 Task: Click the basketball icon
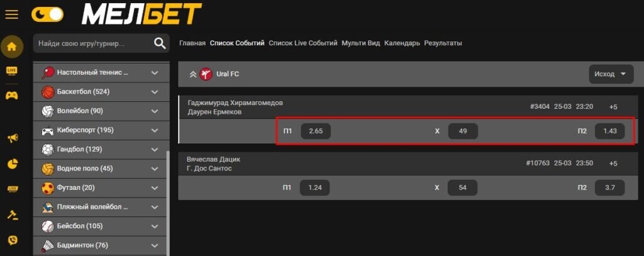click(48, 92)
